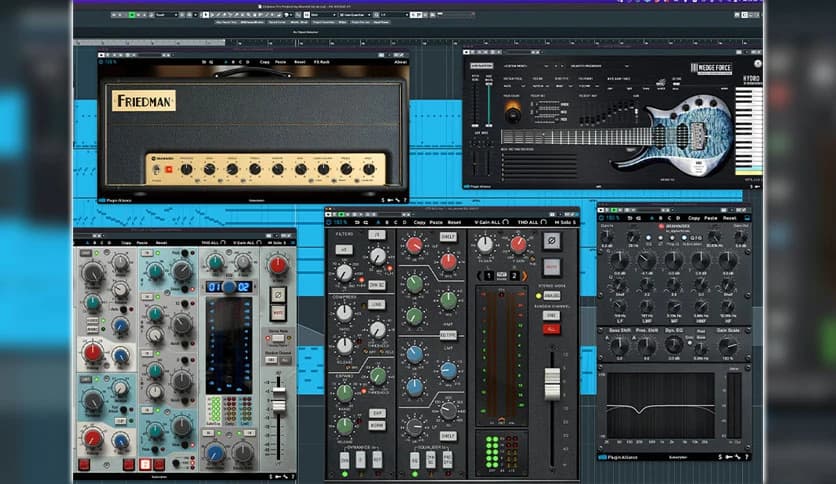Toggle phase invert button on dark channel strip

(552, 241)
